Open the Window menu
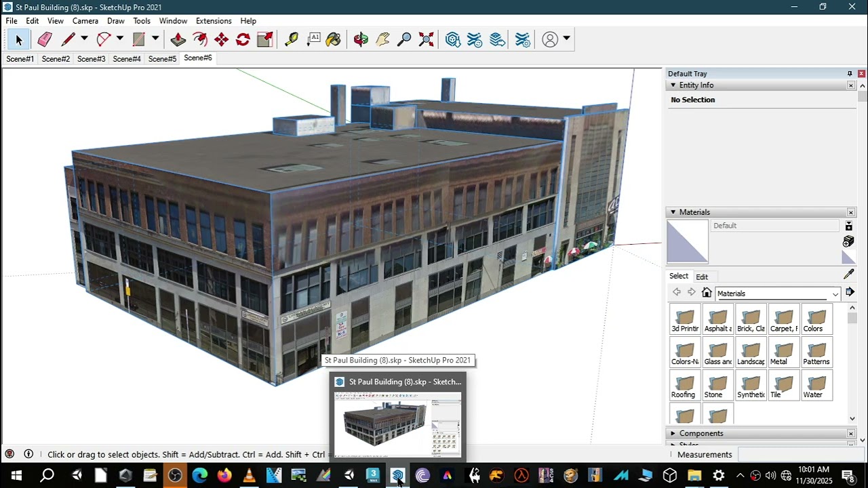This screenshot has width=868, height=488. tap(174, 21)
